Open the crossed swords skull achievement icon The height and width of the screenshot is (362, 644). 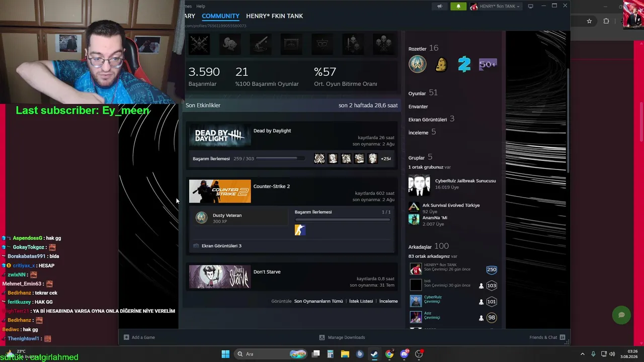click(x=199, y=44)
